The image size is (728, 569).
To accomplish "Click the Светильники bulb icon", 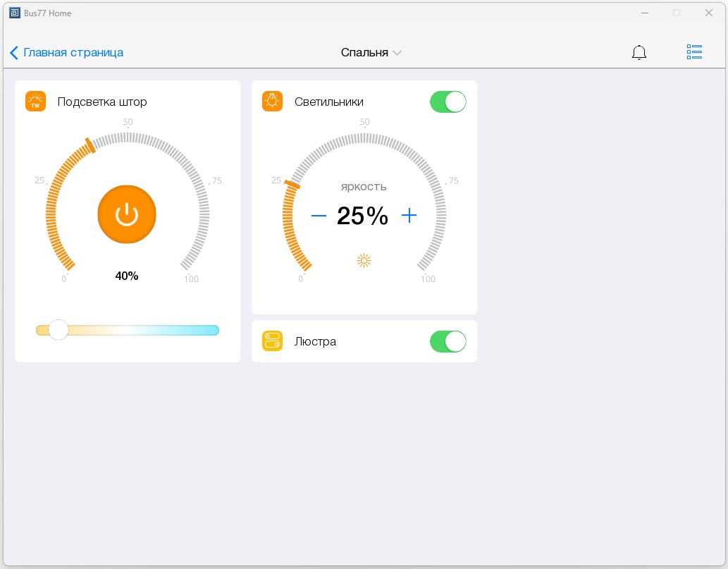I will click(272, 102).
